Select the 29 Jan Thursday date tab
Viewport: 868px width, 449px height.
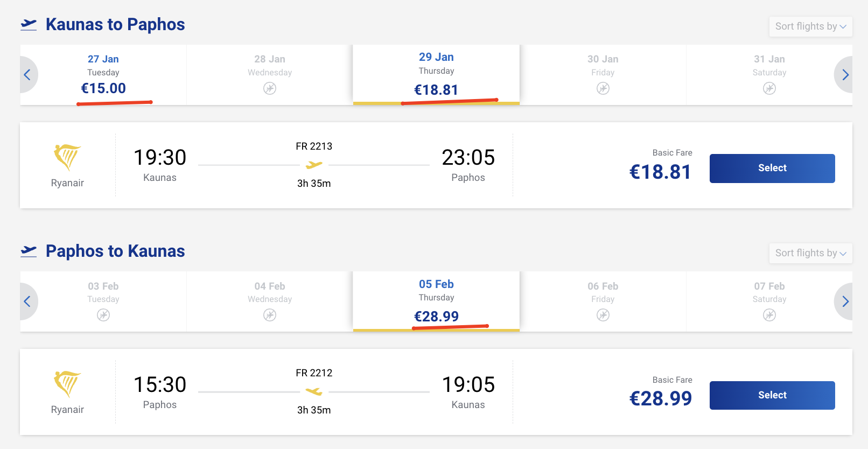coord(436,74)
